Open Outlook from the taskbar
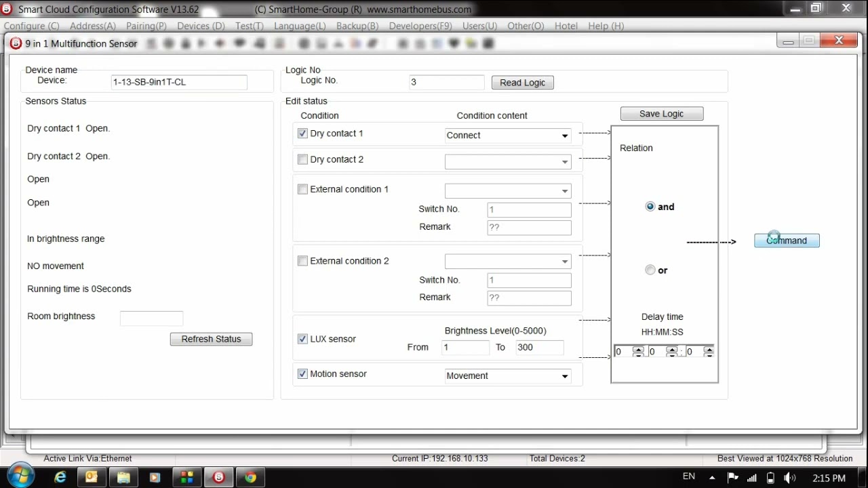868x488 pixels. click(x=92, y=477)
